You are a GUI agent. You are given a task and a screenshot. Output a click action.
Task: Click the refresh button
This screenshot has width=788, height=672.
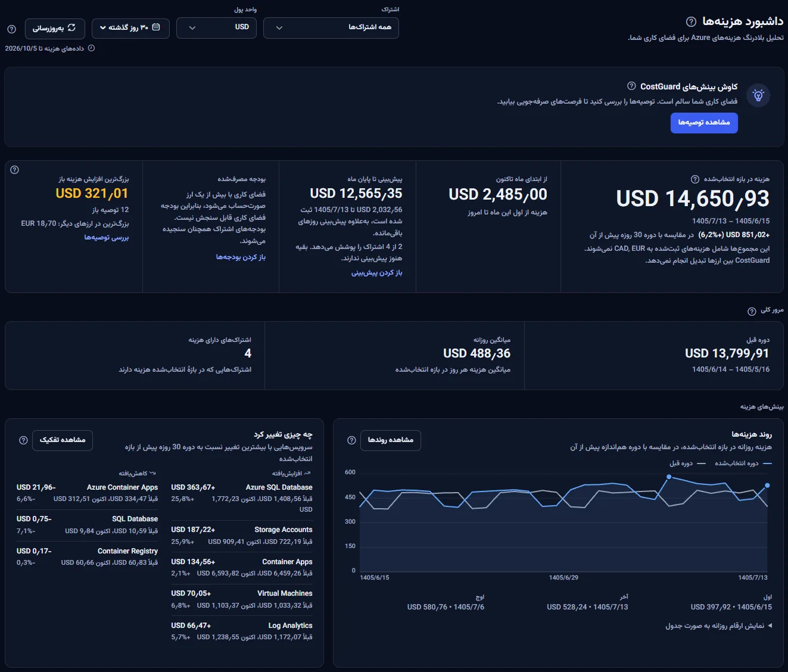pos(55,28)
